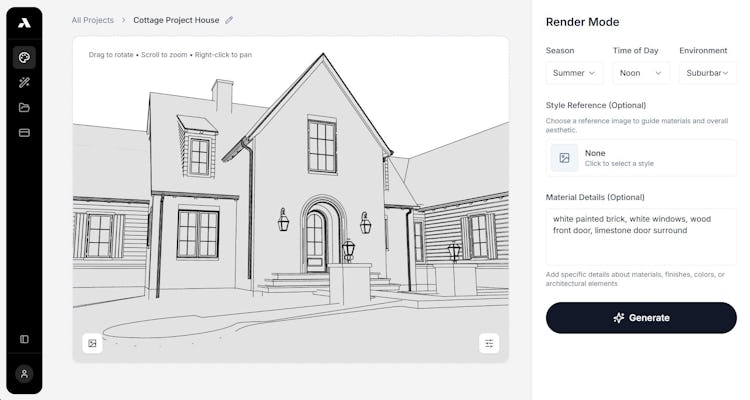This screenshot has width=750, height=400.
Task: Edit project name with the pencil icon
Action: point(229,20)
